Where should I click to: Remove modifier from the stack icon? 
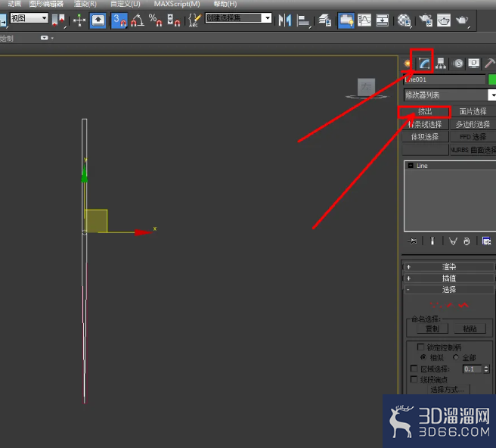tap(467, 241)
